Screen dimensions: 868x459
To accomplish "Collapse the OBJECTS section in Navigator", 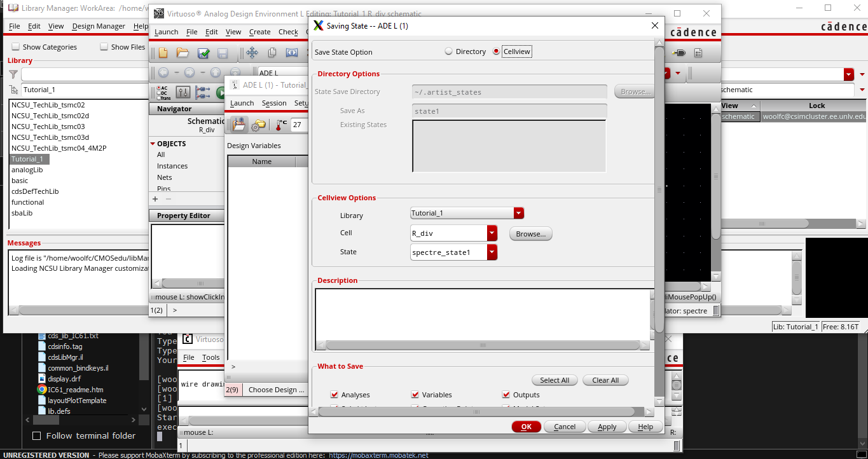I will coord(153,144).
